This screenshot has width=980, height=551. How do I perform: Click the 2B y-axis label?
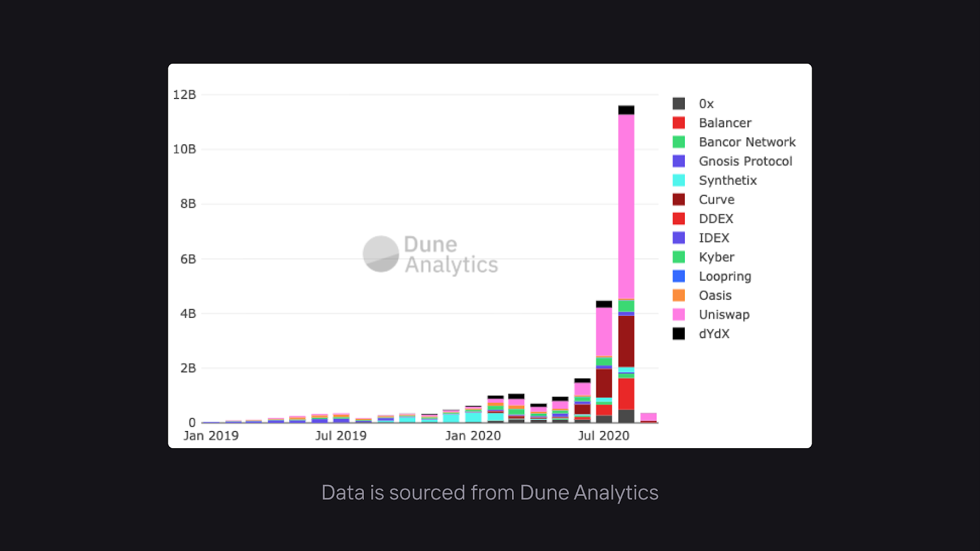[x=188, y=367]
